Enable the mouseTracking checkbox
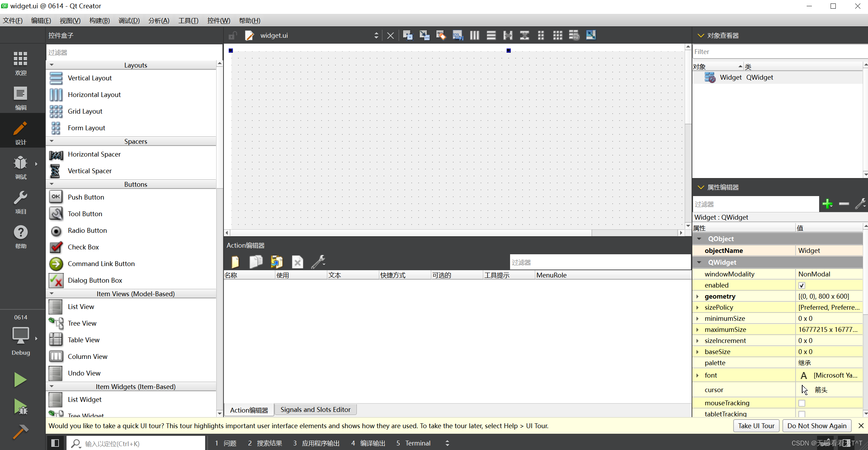 click(x=801, y=403)
